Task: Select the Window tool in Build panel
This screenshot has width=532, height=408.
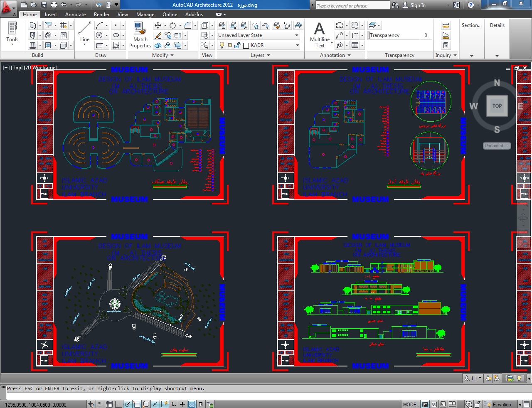Action: tap(33, 45)
